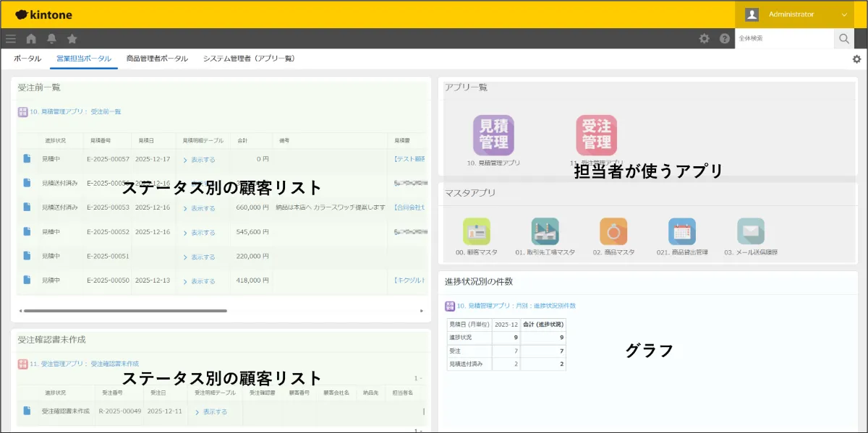Click the kintone logo
Screen dimensions: 868x433
pyautogui.click(x=43, y=14)
